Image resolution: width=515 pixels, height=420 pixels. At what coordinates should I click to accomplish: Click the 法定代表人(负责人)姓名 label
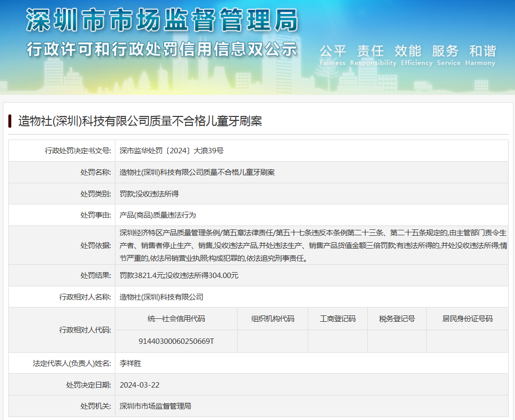tap(72, 363)
